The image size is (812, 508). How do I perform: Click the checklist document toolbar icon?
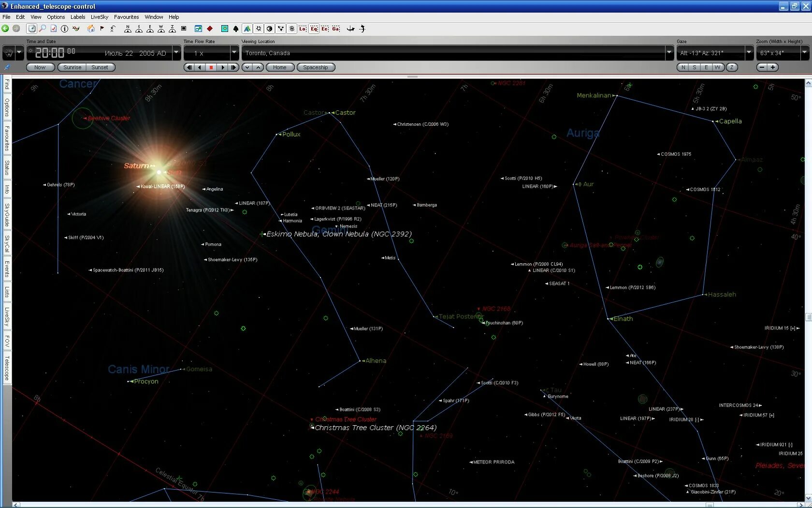click(54, 29)
